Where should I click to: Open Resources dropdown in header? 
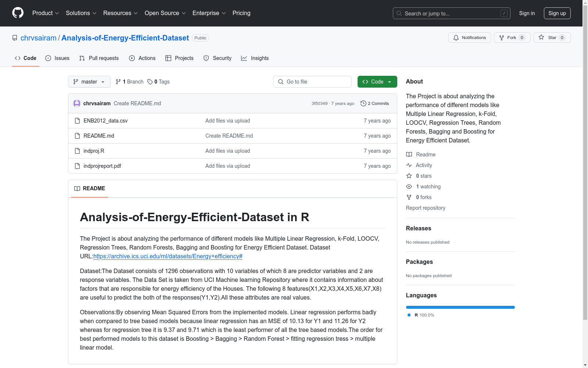[x=121, y=13]
